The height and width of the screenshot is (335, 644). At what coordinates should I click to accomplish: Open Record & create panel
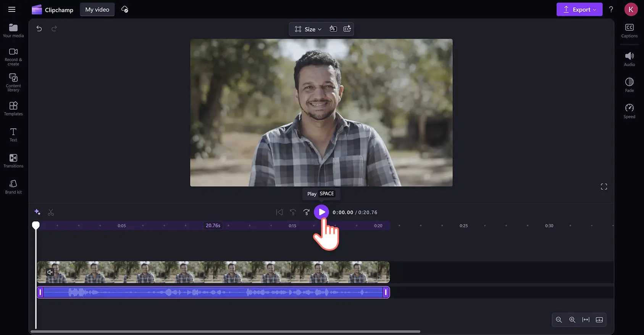(13, 56)
